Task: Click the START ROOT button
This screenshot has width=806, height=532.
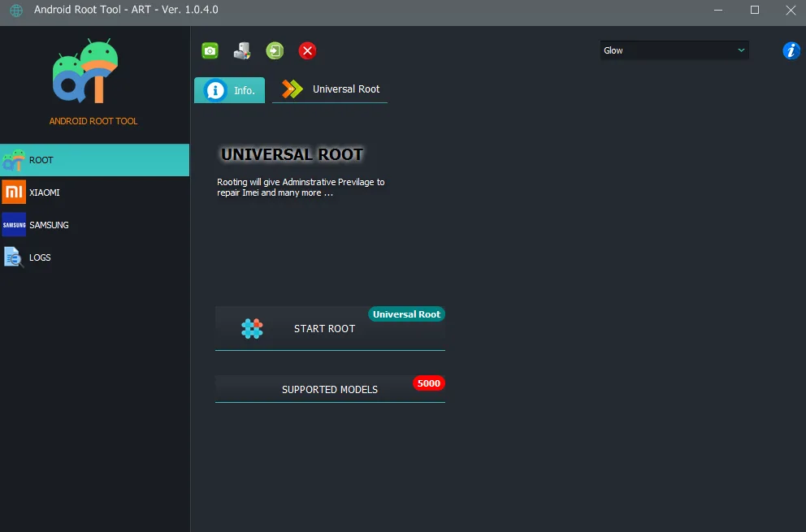Action: 330,328
